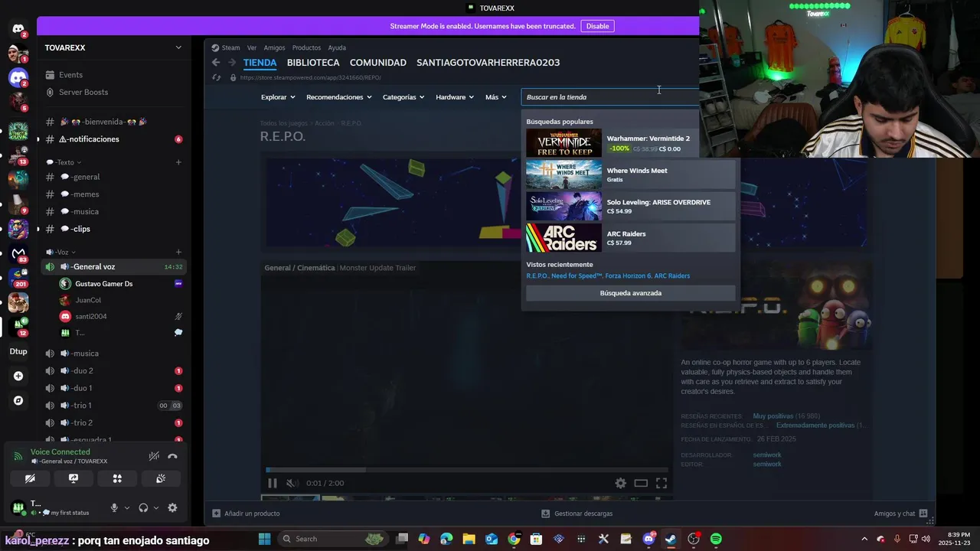Image resolution: width=980 pixels, height=551 pixels.
Task: Pause the R.E.P.O. trailer video
Action: (x=272, y=483)
